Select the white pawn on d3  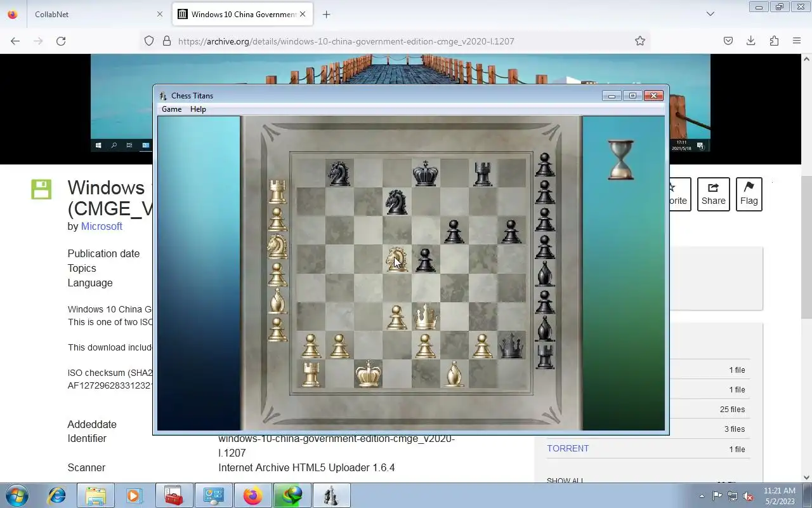pos(397,317)
